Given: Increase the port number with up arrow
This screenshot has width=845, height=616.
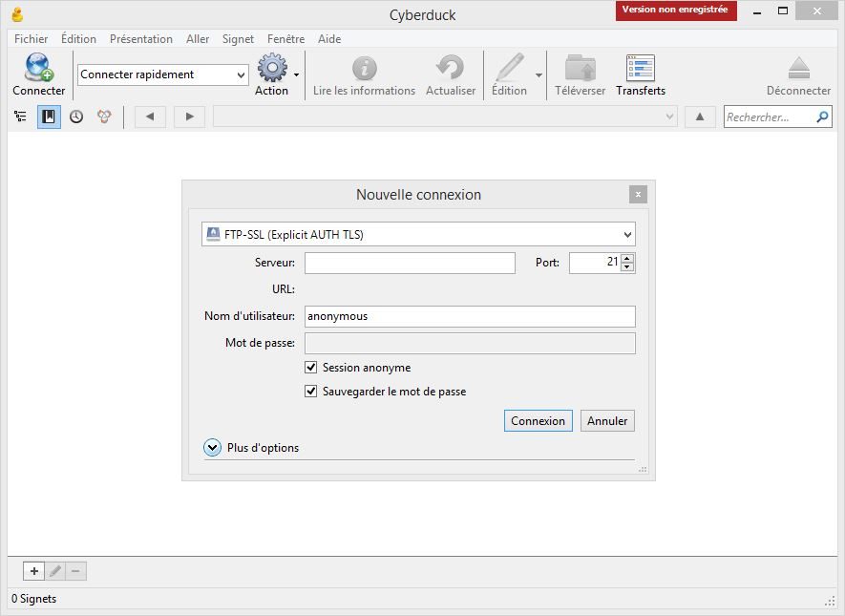Looking at the screenshot, I should point(626,258).
